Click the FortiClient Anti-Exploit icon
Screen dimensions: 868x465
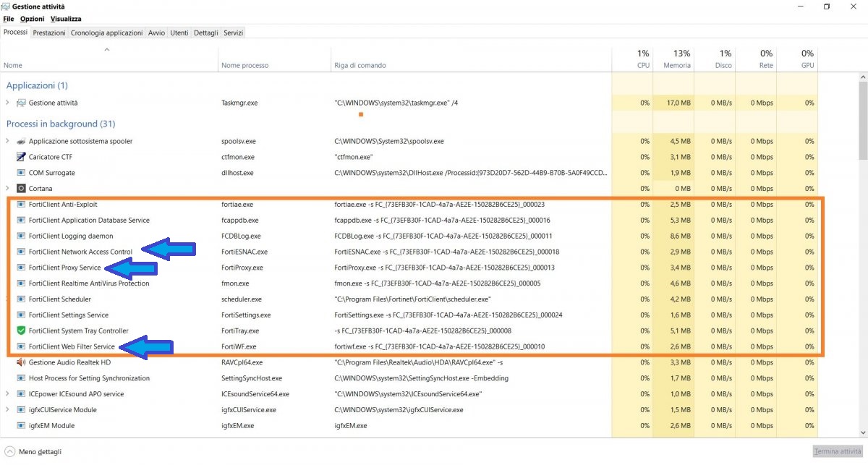(21, 205)
